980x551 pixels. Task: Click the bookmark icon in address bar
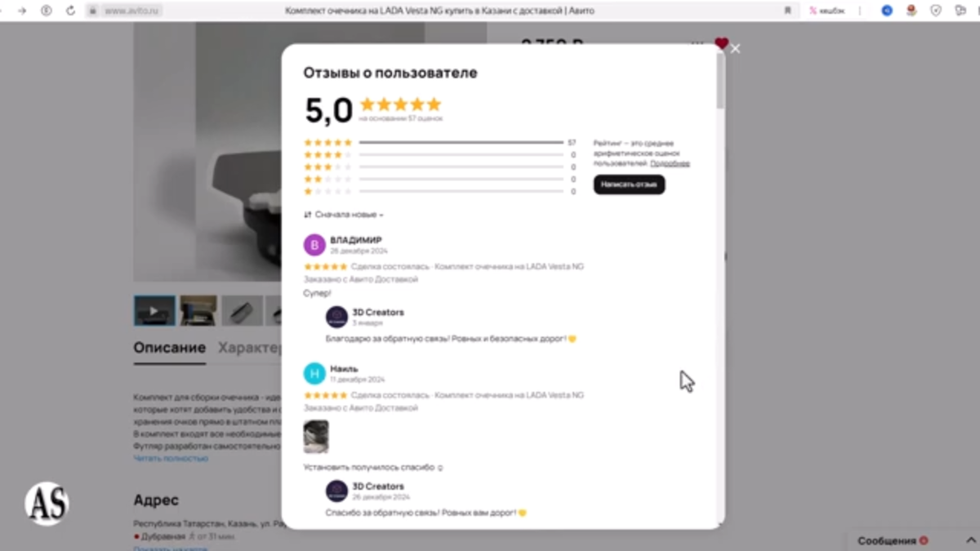click(x=788, y=11)
